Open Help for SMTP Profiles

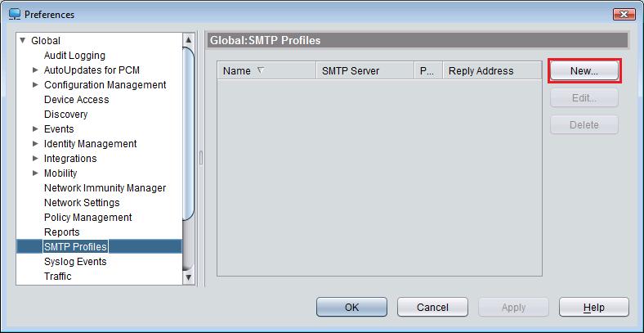point(593,308)
